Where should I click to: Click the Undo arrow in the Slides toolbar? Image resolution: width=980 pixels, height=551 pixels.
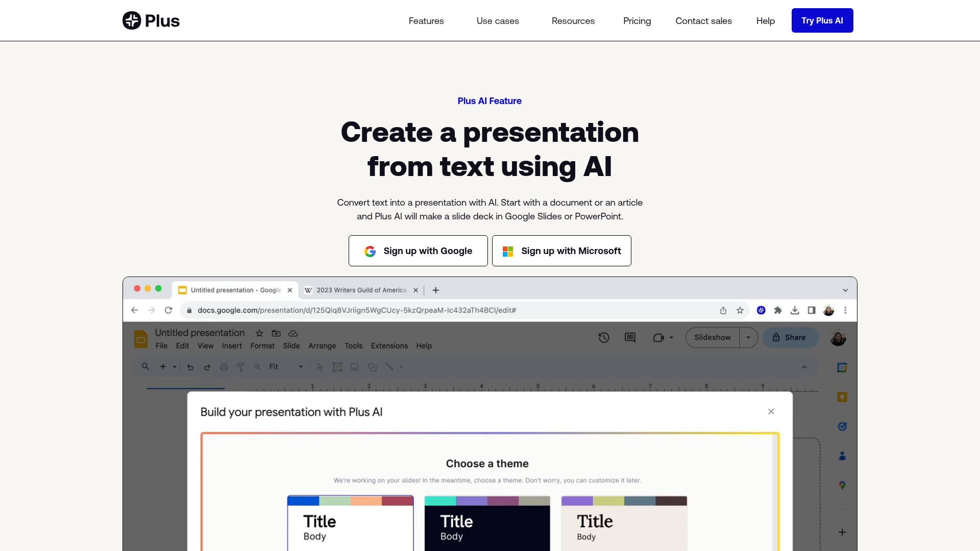[x=190, y=367]
